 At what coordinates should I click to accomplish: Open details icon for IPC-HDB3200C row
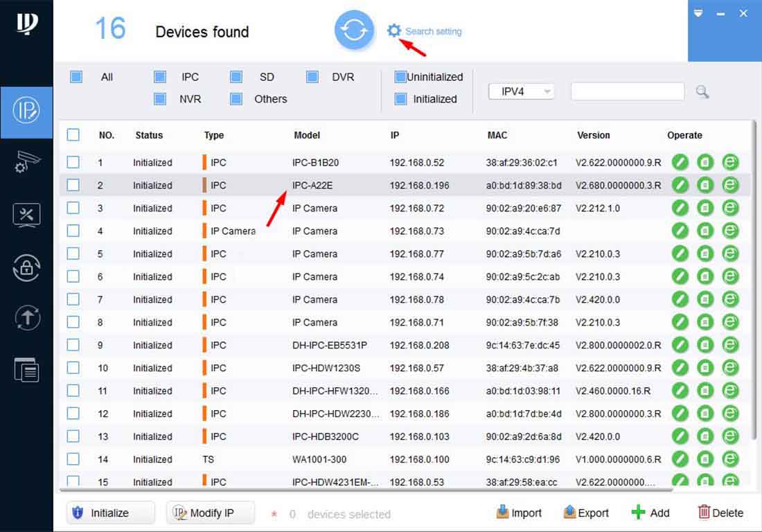tap(705, 436)
